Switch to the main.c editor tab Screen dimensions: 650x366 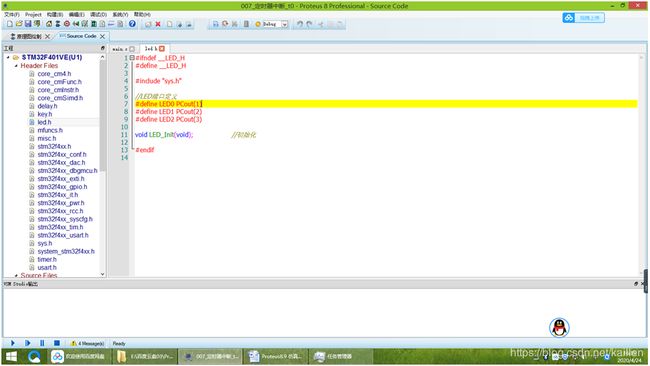click(x=120, y=49)
